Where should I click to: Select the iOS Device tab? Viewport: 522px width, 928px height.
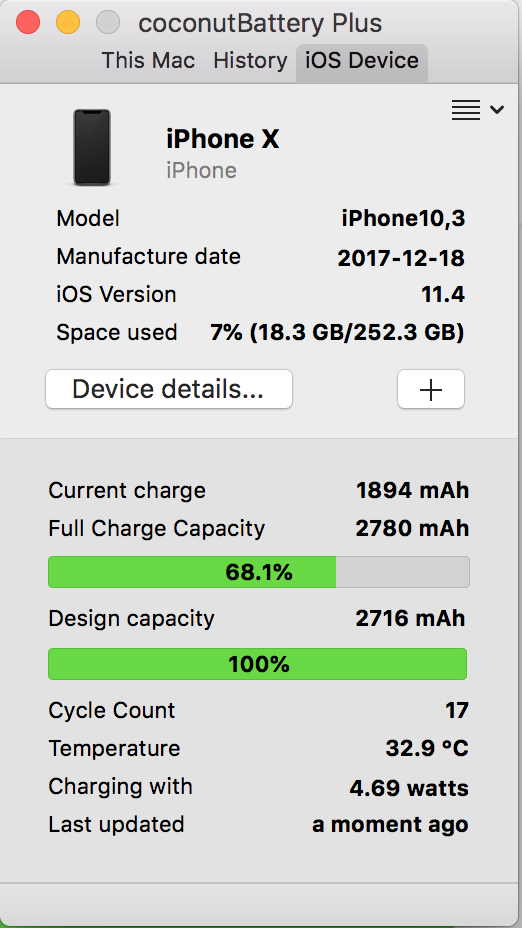point(362,62)
